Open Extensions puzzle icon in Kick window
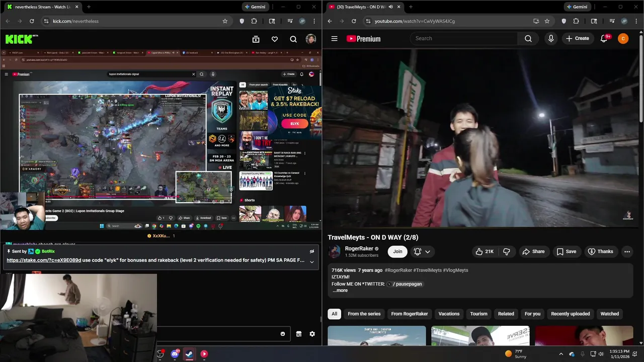This screenshot has width=644, height=362. click(x=254, y=21)
